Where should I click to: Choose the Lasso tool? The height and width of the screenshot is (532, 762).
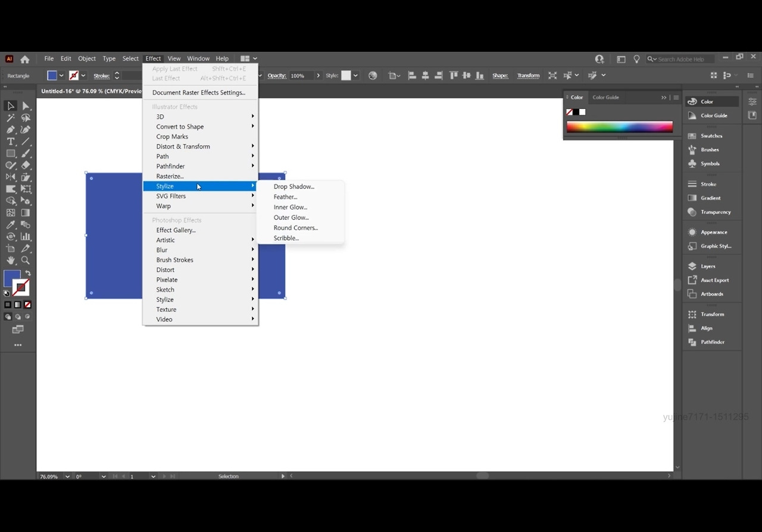(26, 118)
